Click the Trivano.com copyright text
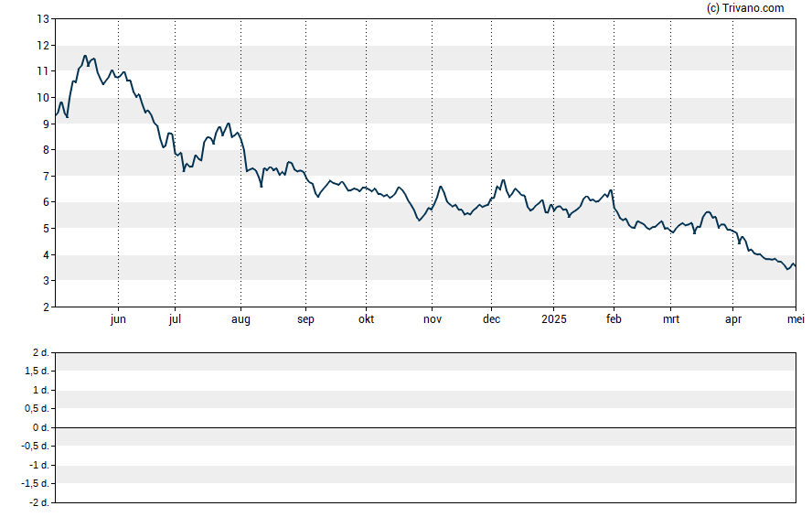Viewport: 812px width, 517px height. pyautogui.click(x=745, y=7)
